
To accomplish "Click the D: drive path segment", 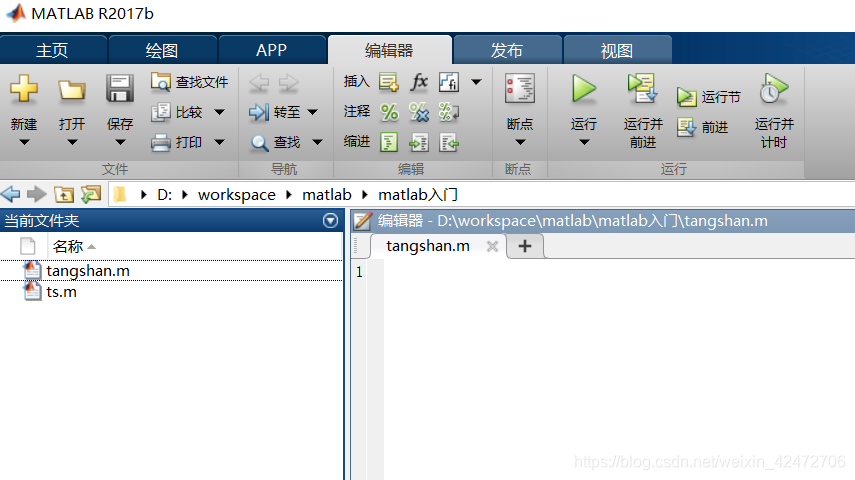I will coord(164,195).
